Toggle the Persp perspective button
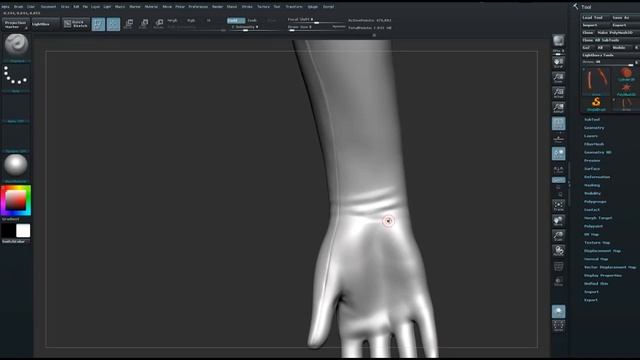 (x=558, y=123)
